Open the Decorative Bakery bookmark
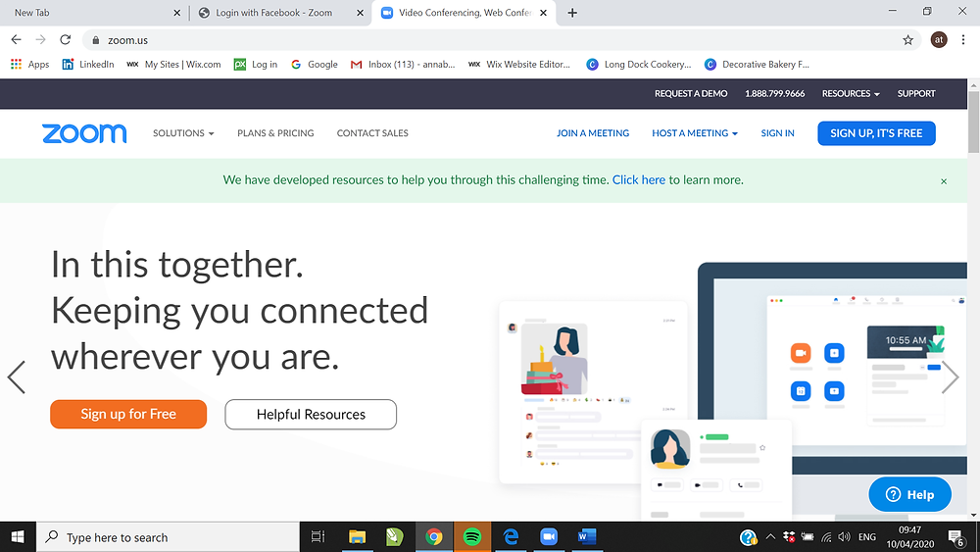Viewport: 980px width, 552px height. 757,64
